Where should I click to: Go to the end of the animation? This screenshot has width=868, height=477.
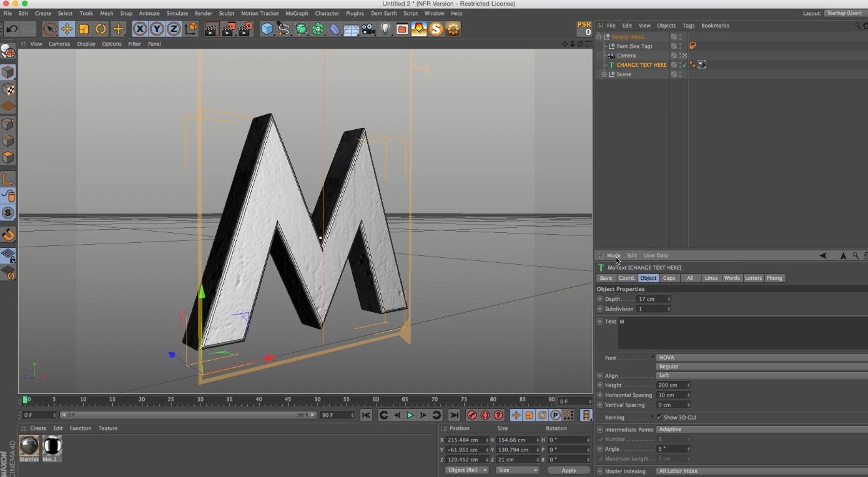[x=454, y=415]
